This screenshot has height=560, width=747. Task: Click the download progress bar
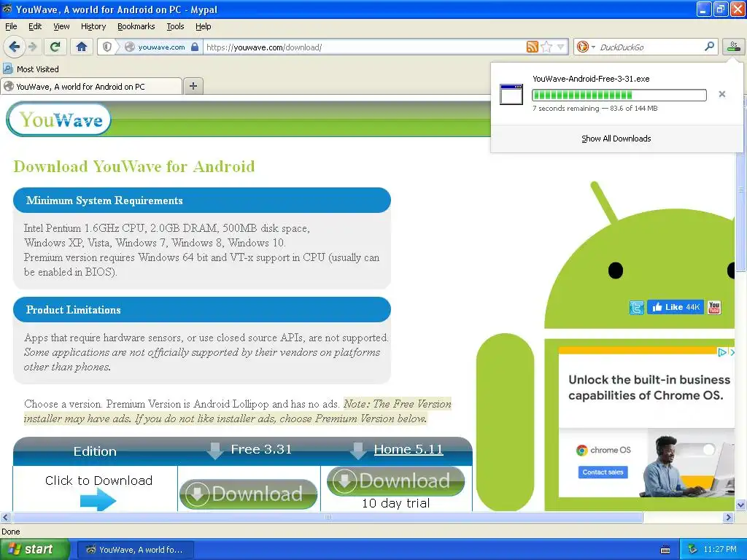619,95
